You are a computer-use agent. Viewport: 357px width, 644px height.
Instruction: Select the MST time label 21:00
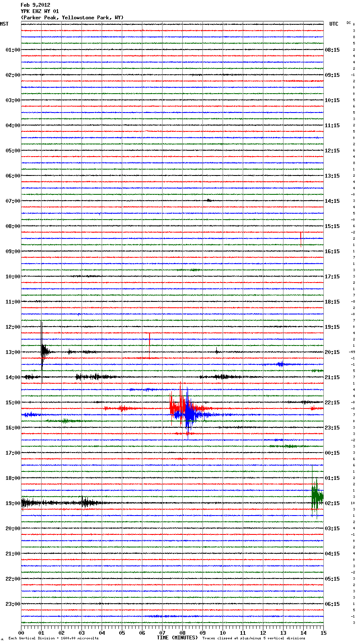point(13,554)
